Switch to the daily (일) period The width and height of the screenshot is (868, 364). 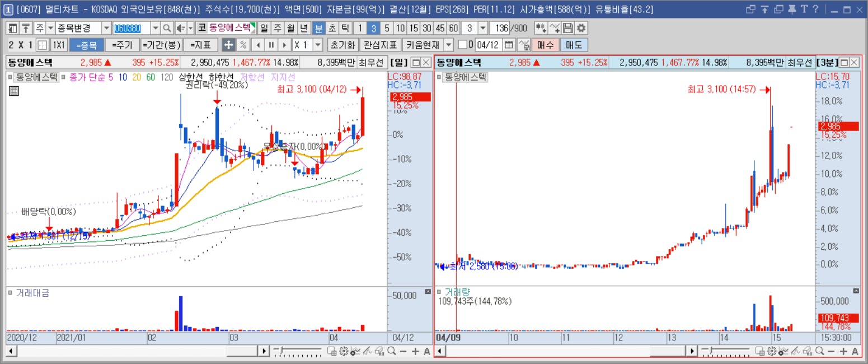coord(264,28)
